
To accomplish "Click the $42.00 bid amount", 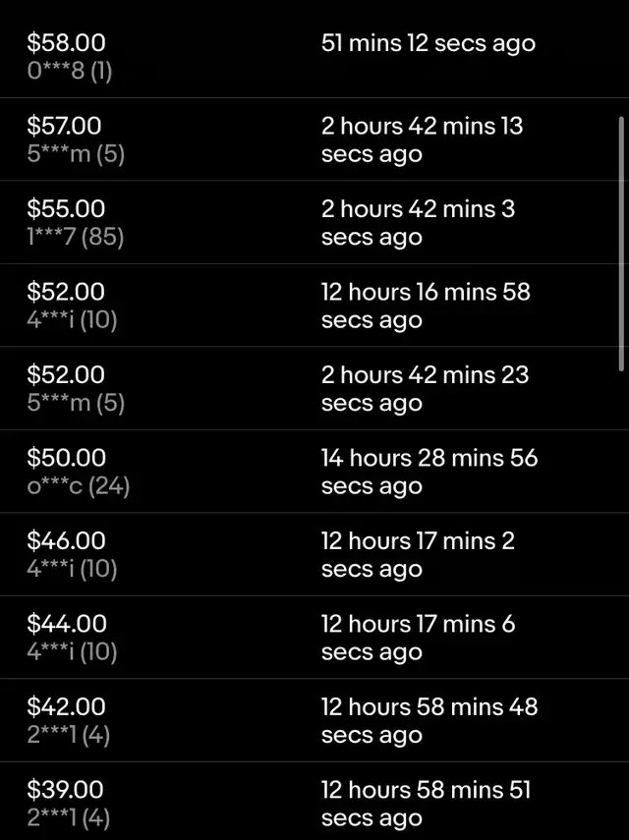I will point(66,707).
